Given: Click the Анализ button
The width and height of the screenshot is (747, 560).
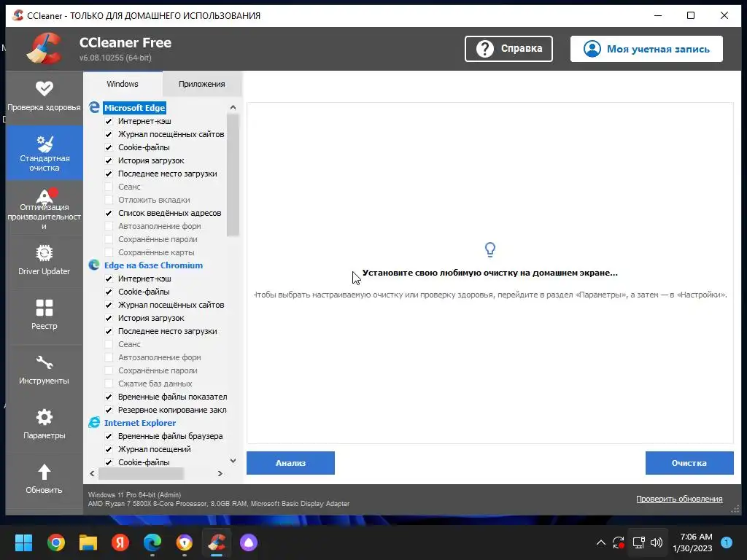Looking at the screenshot, I should point(290,463).
